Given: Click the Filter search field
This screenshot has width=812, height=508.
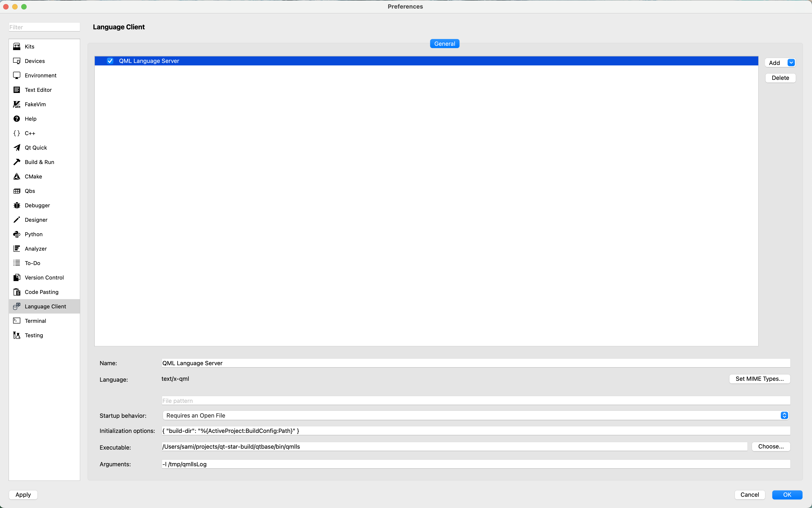Looking at the screenshot, I should (44, 27).
